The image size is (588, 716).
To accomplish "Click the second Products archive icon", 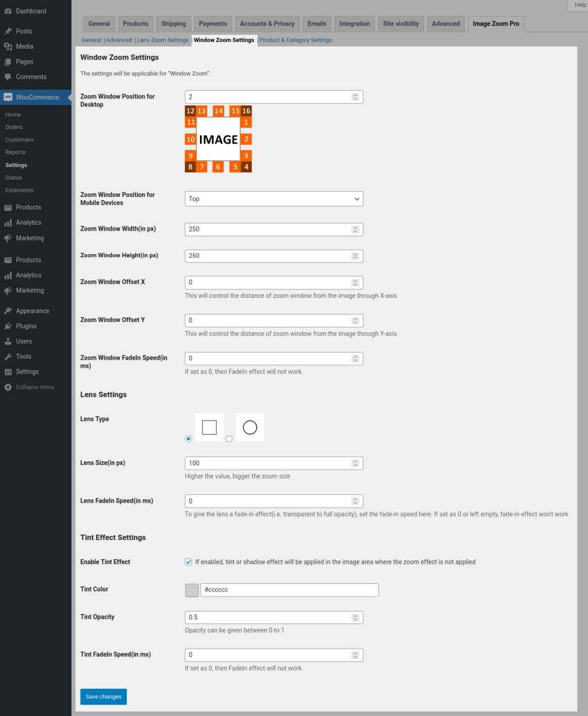I will pos(8,260).
